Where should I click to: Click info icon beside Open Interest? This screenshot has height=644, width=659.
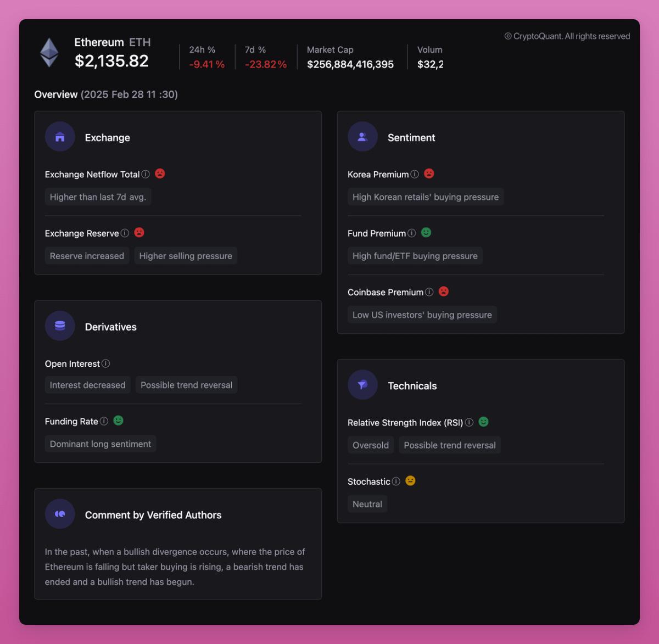[x=106, y=363]
